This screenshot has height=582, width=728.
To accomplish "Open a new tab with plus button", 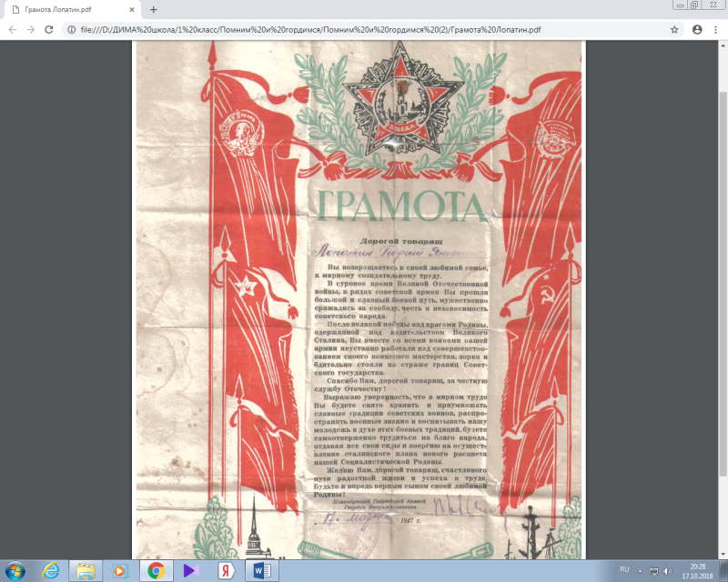I will (x=154, y=9).
